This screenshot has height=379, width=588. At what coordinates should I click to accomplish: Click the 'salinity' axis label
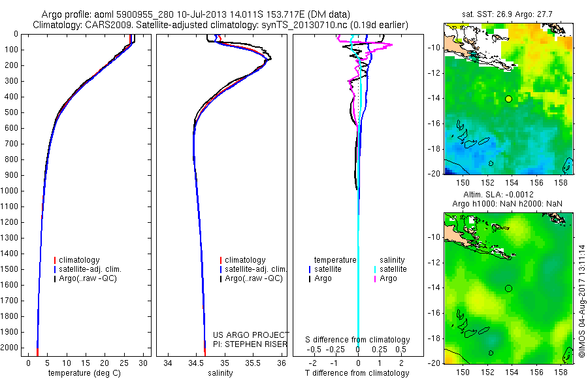pos(221,373)
